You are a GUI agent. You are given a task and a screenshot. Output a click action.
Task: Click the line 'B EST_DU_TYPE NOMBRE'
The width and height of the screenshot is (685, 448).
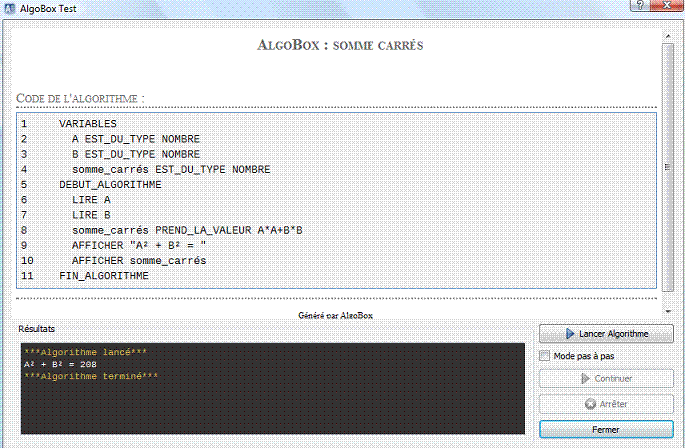(x=136, y=154)
